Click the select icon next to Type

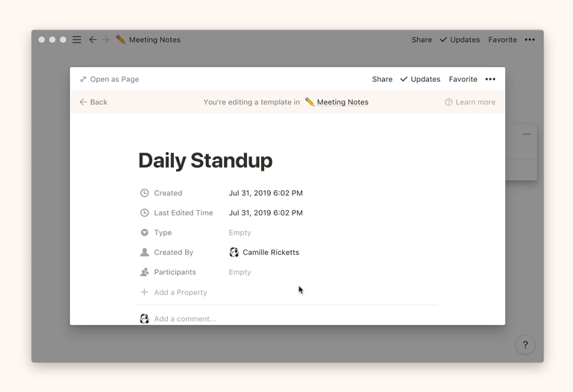[145, 232]
